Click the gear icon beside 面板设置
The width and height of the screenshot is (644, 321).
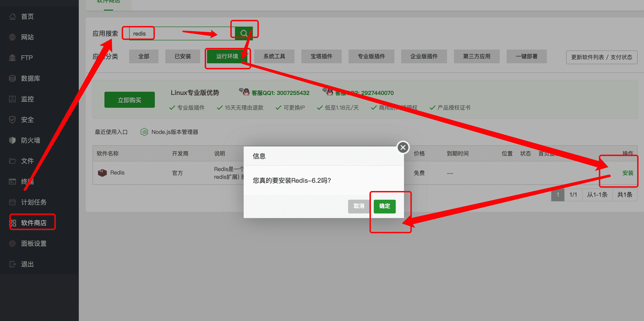point(12,244)
